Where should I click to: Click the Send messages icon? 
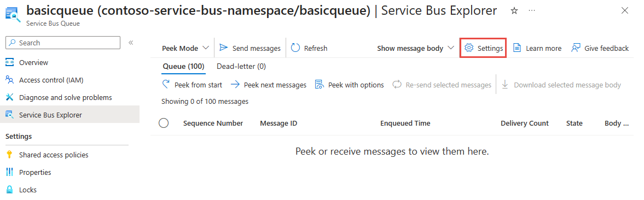click(x=223, y=48)
